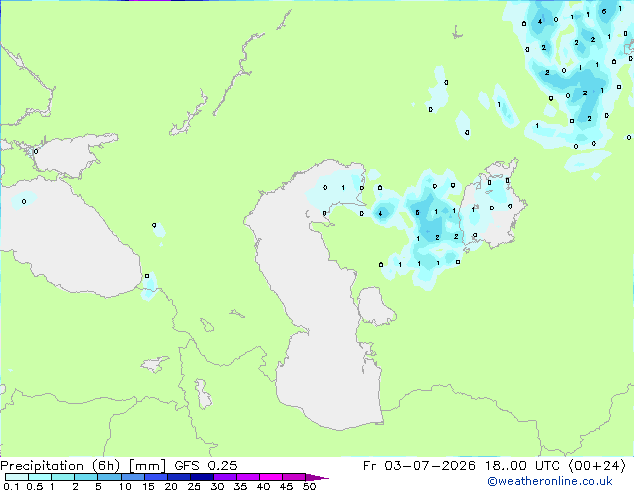The height and width of the screenshot is (490, 634).
Task: Pick the 35 mm legend color swatch
Action: 248,477
